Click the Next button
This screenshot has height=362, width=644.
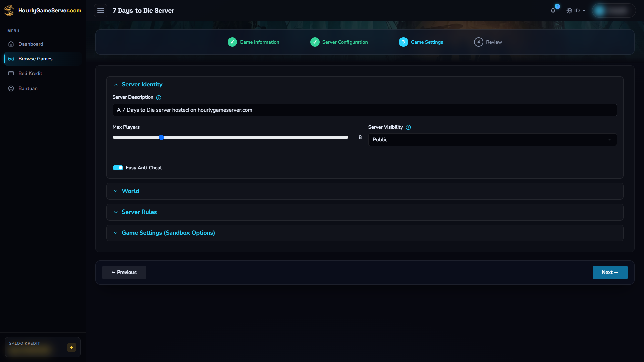click(610, 273)
